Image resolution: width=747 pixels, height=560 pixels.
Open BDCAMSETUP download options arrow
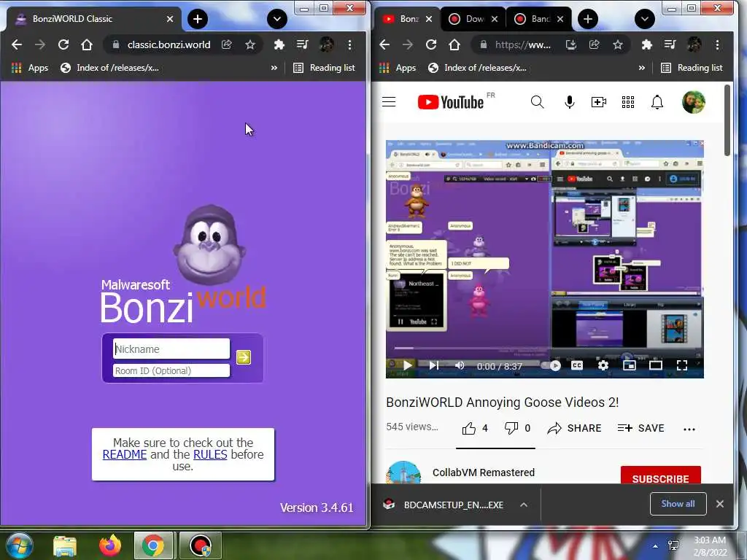click(524, 505)
